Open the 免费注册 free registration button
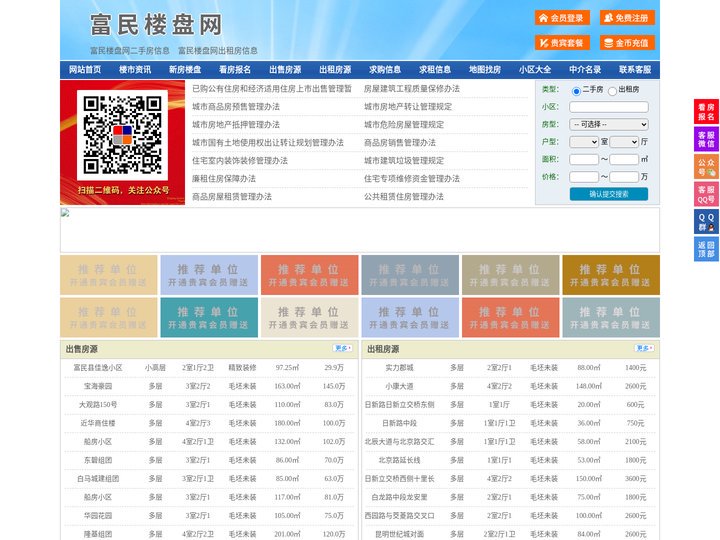 coord(627,18)
